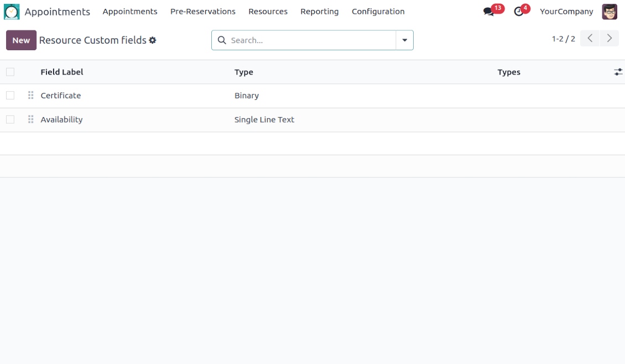The height and width of the screenshot is (364, 625).
Task: Click the New button
Action: 21,40
